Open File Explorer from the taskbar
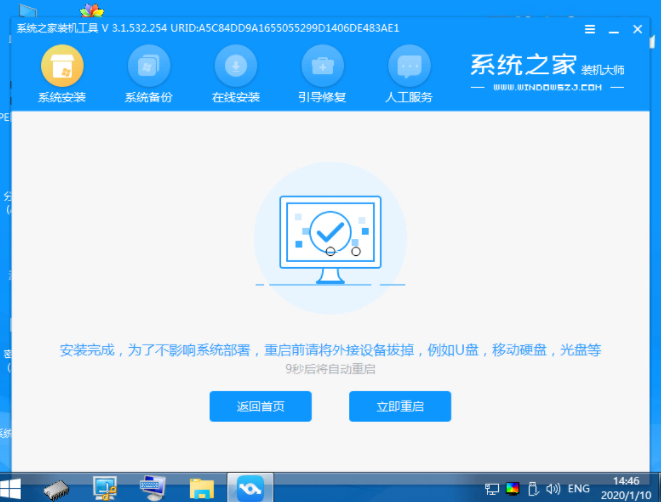Viewport: 661px width, 502px height. 202,489
